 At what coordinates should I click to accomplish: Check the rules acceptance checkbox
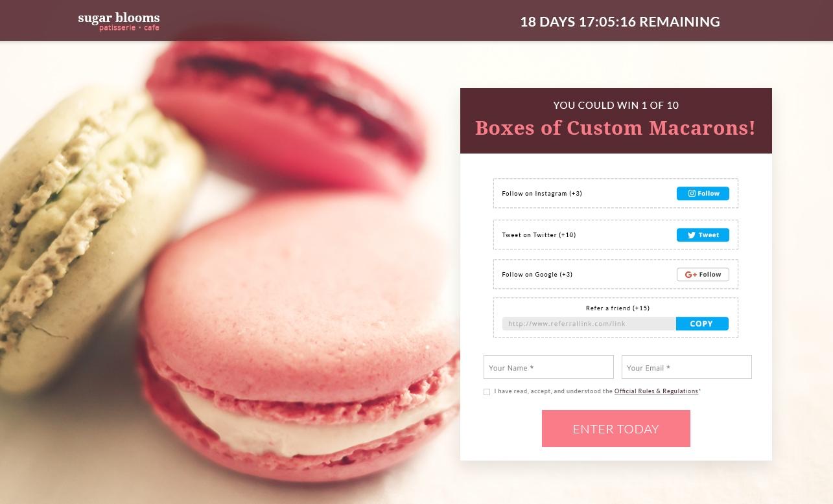click(487, 392)
